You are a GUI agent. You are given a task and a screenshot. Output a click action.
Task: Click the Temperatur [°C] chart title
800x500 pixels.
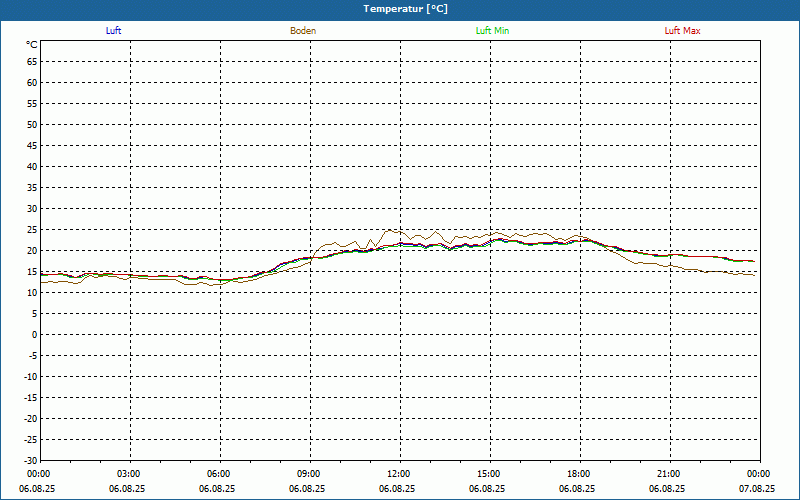pyautogui.click(x=406, y=9)
